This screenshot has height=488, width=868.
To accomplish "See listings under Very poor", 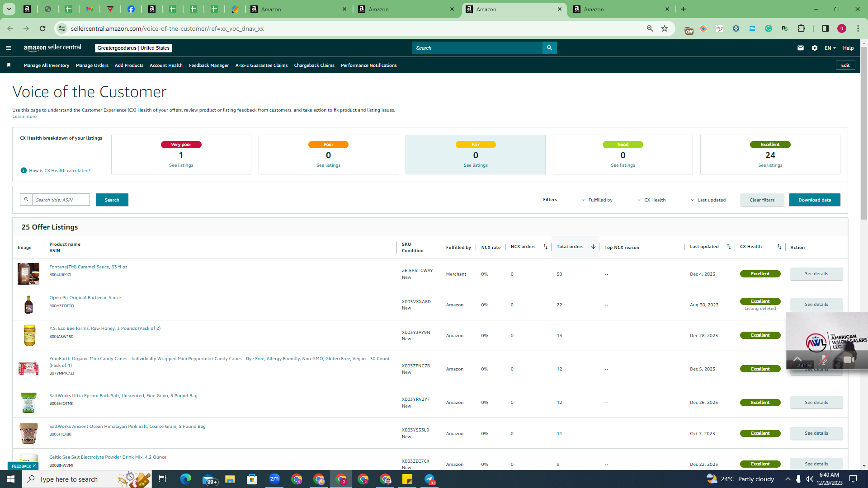I will (181, 165).
